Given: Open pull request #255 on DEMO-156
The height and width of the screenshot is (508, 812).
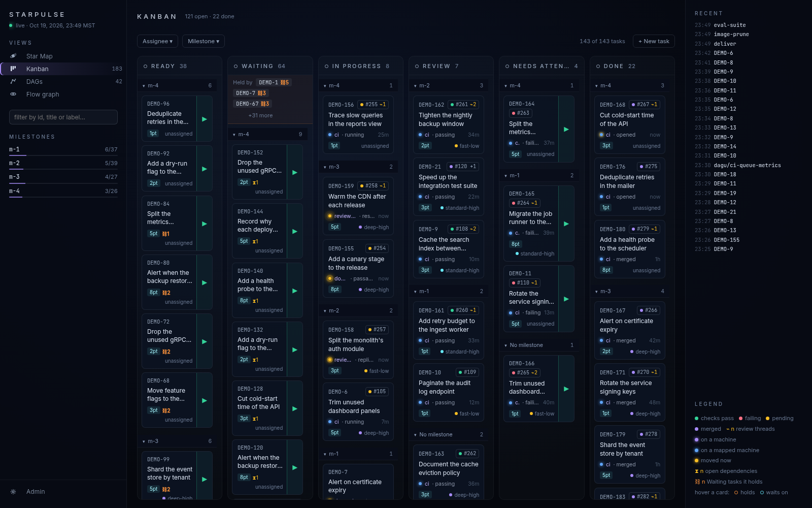Looking at the screenshot, I should point(373,105).
